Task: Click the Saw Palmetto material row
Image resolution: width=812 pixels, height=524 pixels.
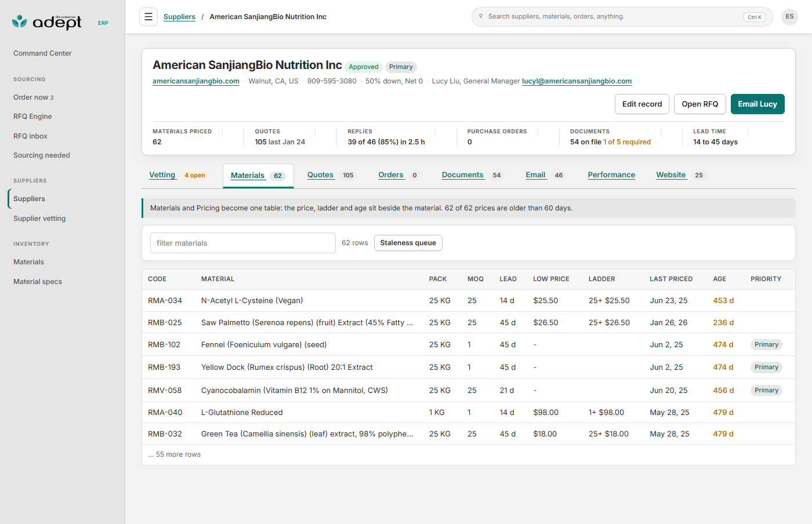Action: click(x=469, y=323)
